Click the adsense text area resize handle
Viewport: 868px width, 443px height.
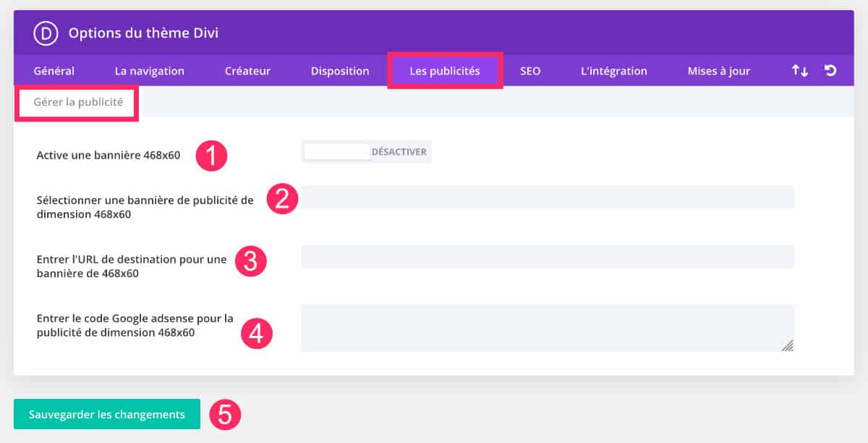[788, 345]
